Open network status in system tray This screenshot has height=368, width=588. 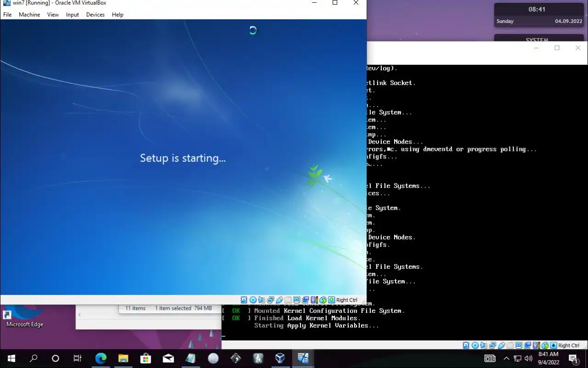coord(518,358)
